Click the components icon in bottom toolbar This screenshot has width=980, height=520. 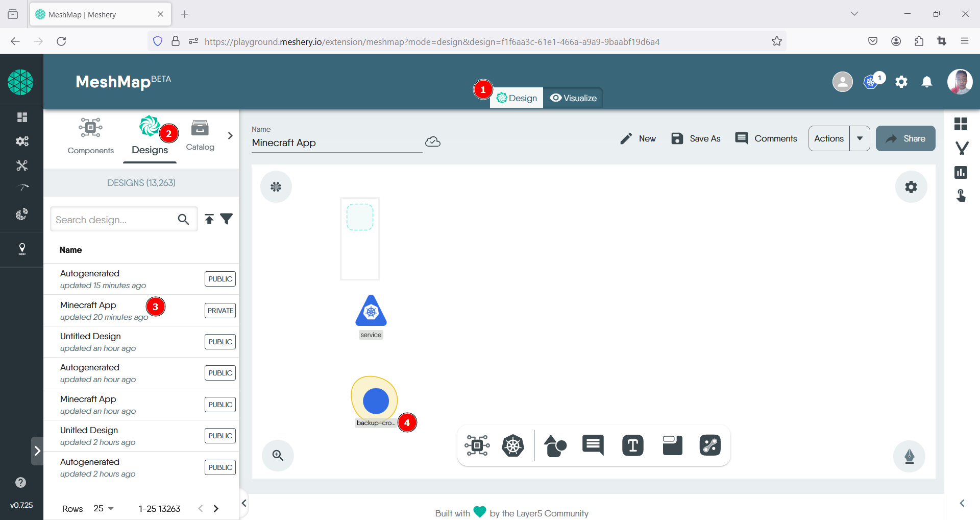click(477, 445)
